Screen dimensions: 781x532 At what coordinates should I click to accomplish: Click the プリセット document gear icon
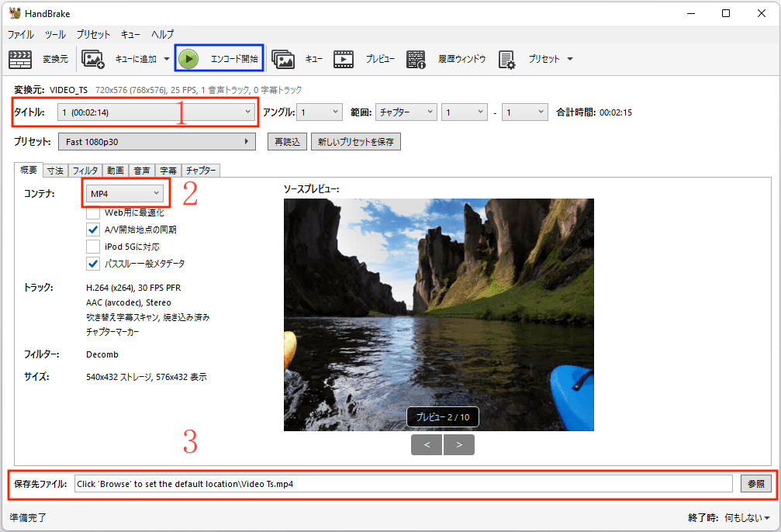[x=506, y=59]
